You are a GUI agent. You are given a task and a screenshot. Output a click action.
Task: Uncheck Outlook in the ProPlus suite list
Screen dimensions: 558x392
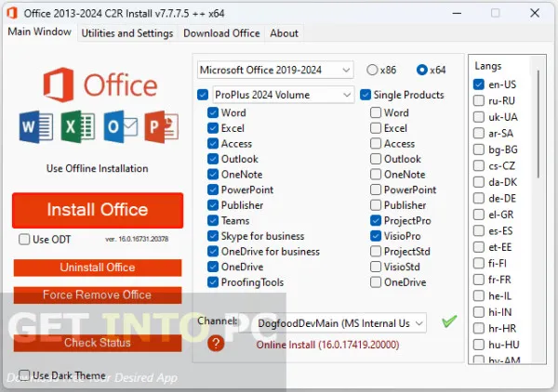pyautogui.click(x=213, y=159)
